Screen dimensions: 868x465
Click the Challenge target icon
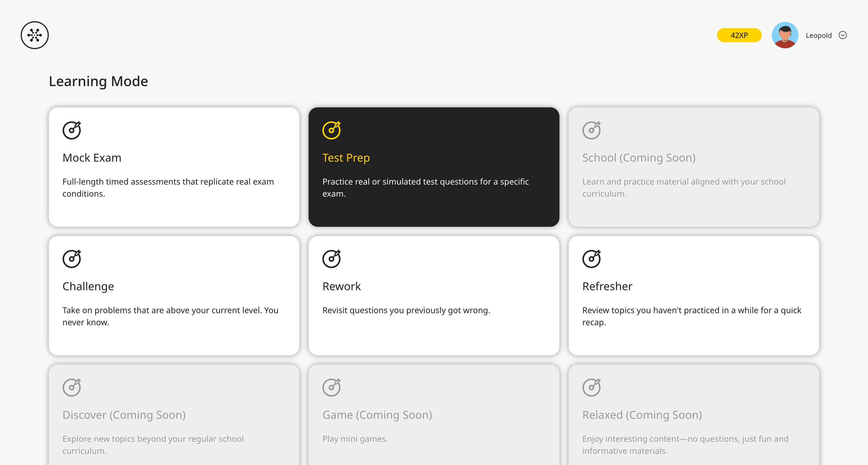pos(72,259)
